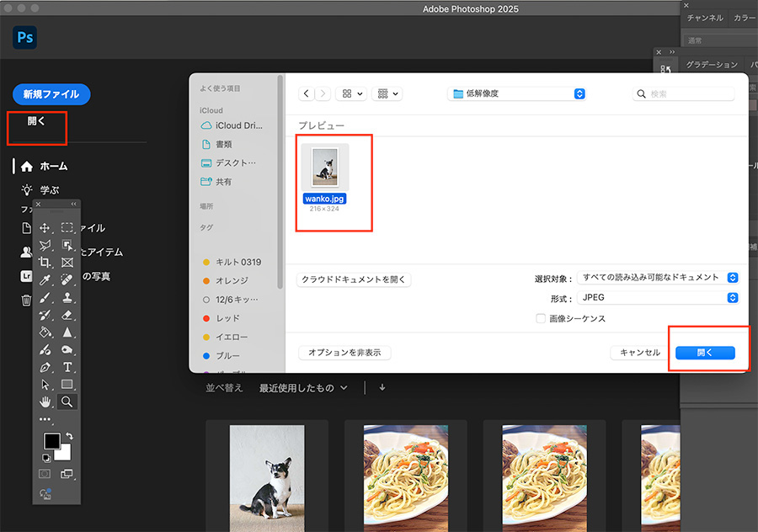758x532 pixels.
Task: Open the icon view mode dropdown
Action: (351, 93)
